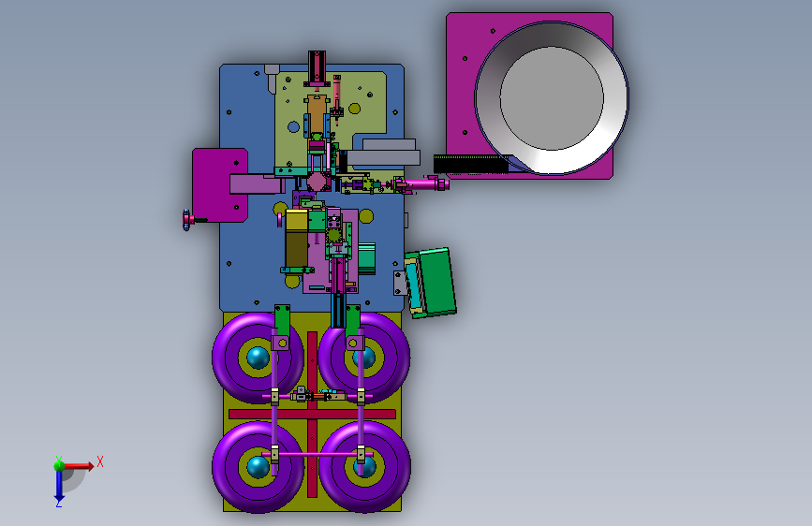Select the green bracket above the upper-right reel
The width and height of the screenshot is (812, 526).
click(353, 320)
